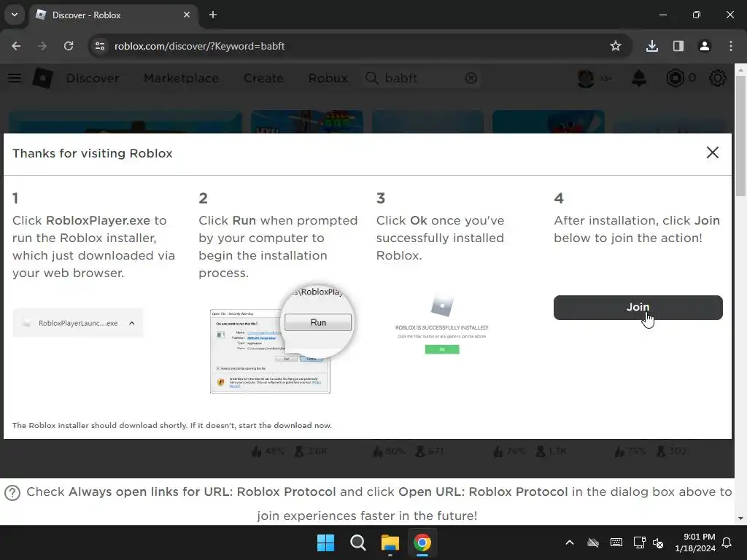This screenshot has width=747, height=560.
Task: Click the RobloxPlayerLaunc....exe download item
Action: (77, 323)
